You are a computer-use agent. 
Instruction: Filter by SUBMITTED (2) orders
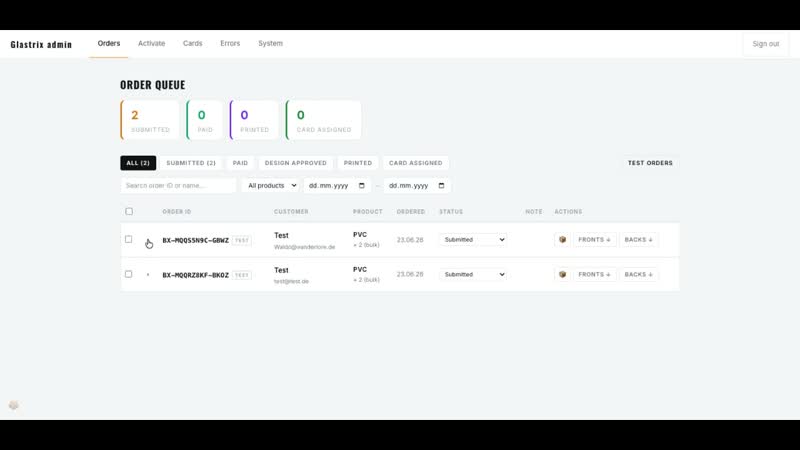click(x=191, y=163)
